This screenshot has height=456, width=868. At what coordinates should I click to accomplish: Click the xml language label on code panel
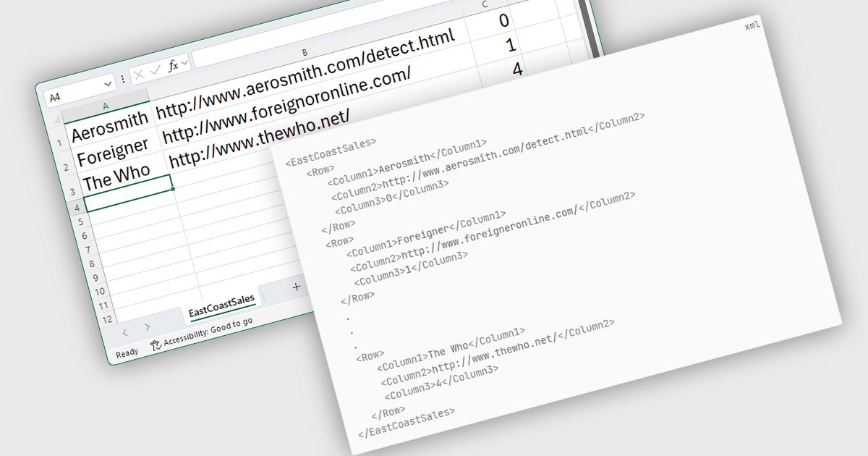(x=752, y=25)
